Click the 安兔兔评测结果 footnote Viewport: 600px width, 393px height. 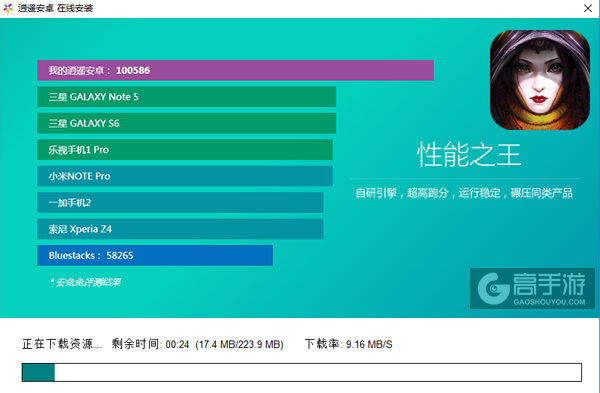pyautogui.click(x=86, y=282)
